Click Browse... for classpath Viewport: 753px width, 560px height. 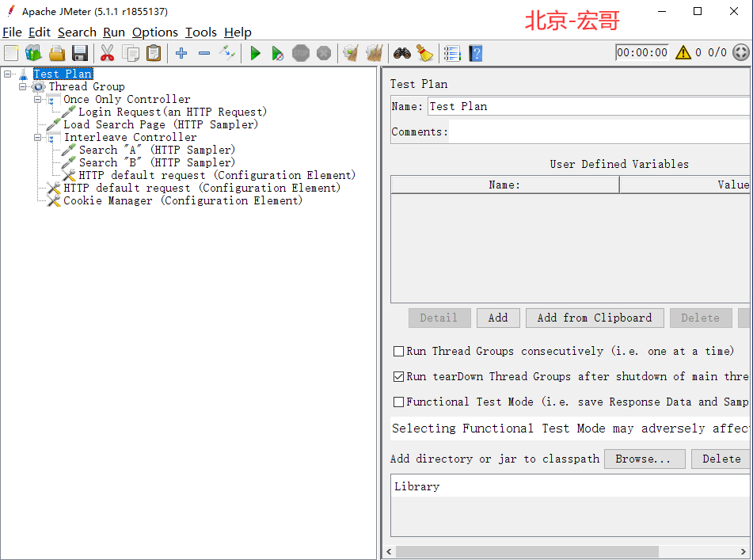point(644,459)
